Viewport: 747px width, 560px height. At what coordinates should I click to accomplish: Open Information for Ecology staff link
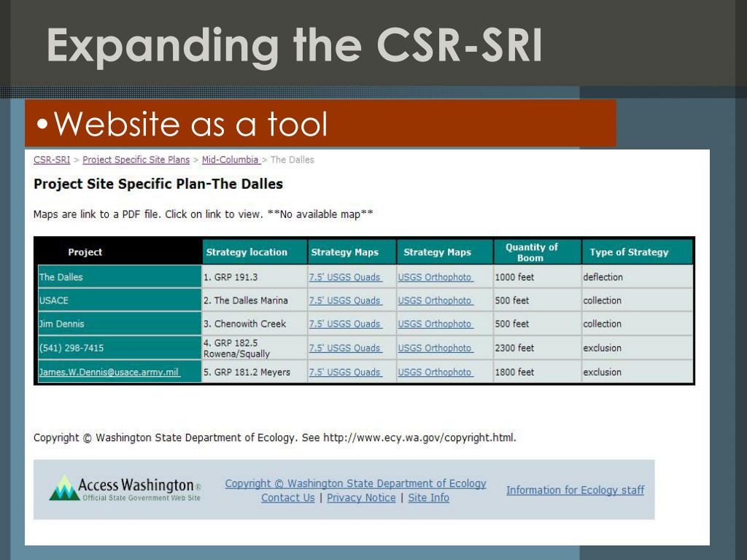(575, 490)
